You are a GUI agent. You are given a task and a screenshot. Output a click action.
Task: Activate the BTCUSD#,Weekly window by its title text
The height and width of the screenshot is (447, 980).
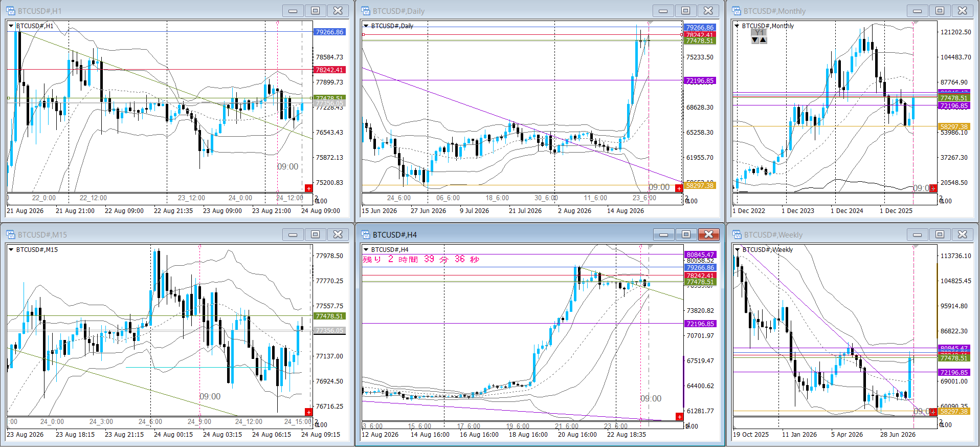coord(773,235)
